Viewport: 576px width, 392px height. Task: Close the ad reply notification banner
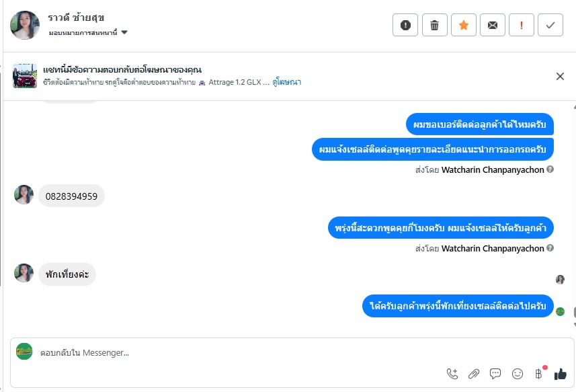point(560,76)
